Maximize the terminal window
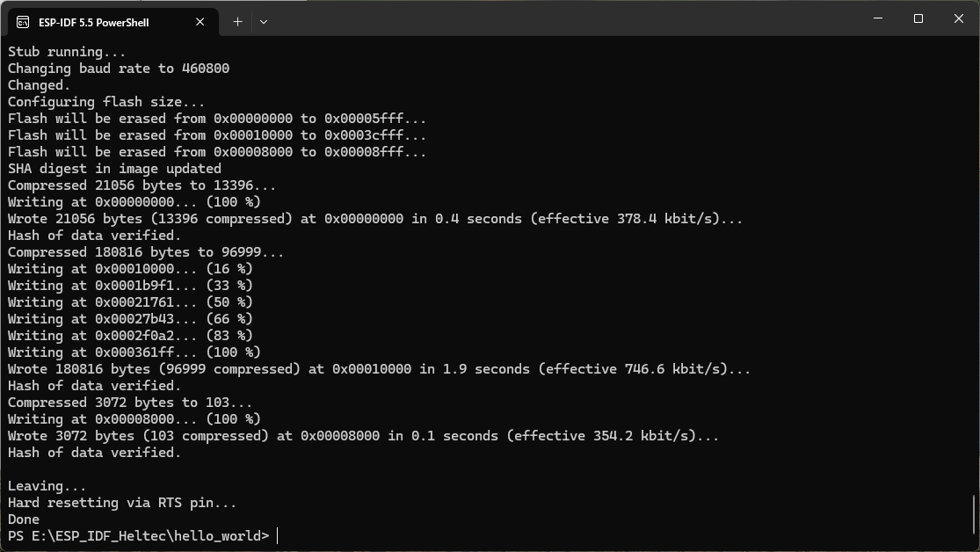980x552 pixels. [918, 18]
